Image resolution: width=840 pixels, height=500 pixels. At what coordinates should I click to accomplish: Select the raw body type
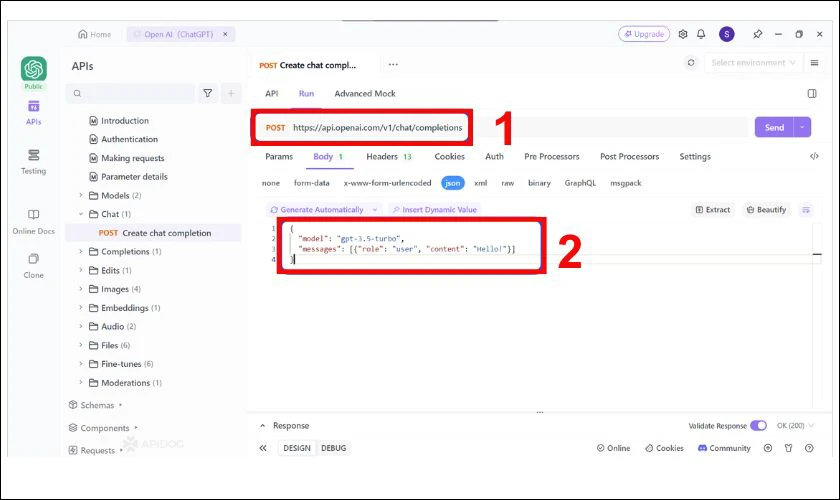point(508,183)
